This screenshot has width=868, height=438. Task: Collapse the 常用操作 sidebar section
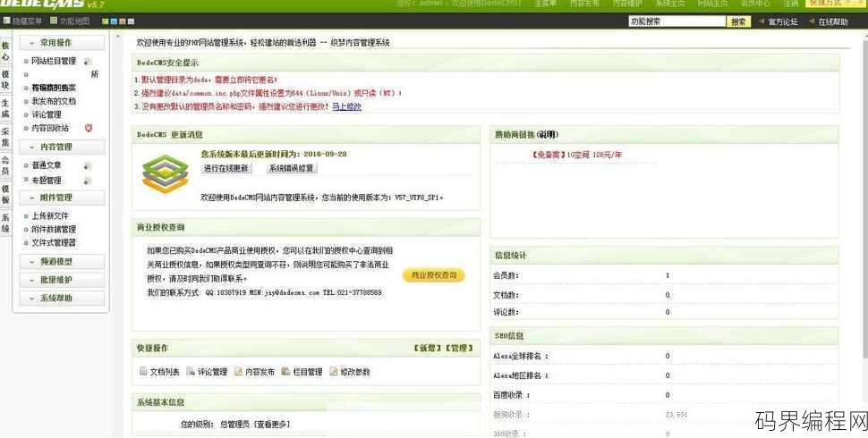pos(62,43)
